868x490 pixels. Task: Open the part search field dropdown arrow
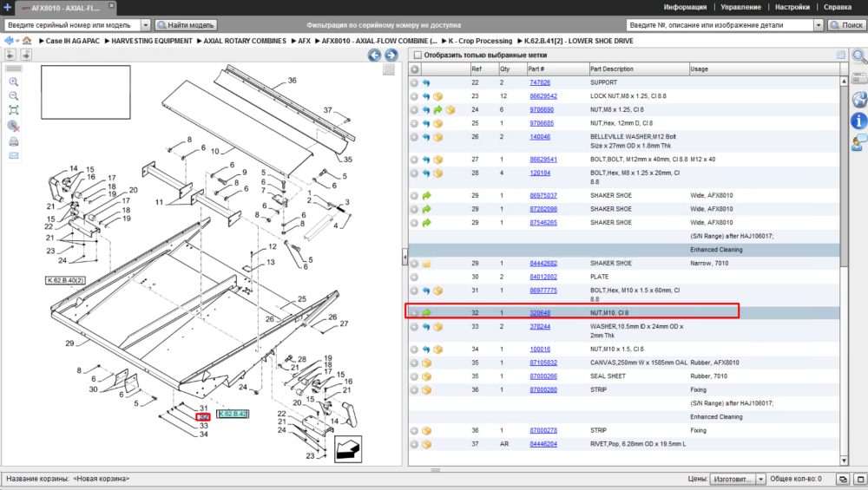pyautogui.click(x=819, y=25)
